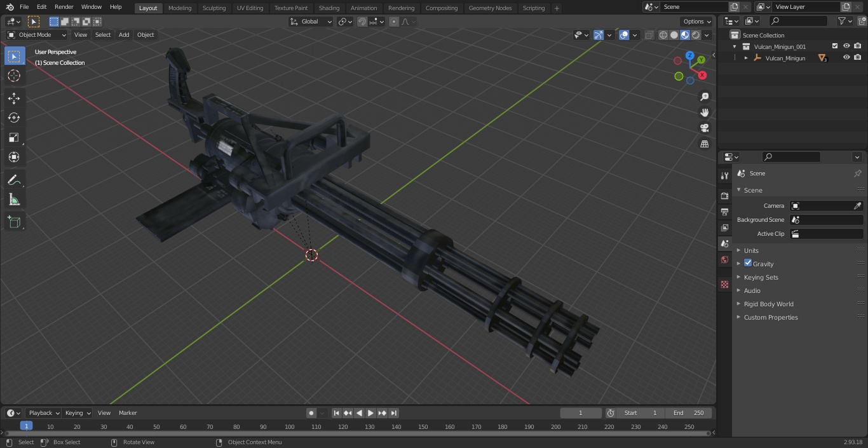Toggle proportional editing
This screenshot has height=448, width=868.
394,22
